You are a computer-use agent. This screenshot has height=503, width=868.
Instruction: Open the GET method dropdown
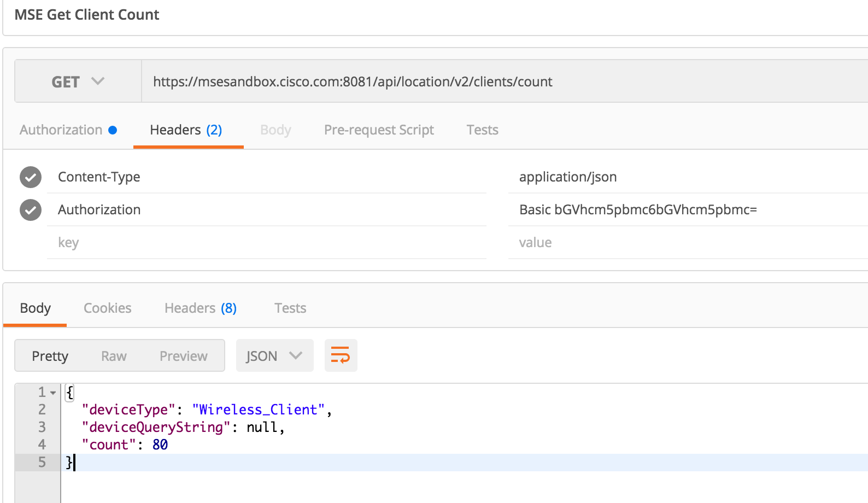pyautogui.click(x=78, y=81)
